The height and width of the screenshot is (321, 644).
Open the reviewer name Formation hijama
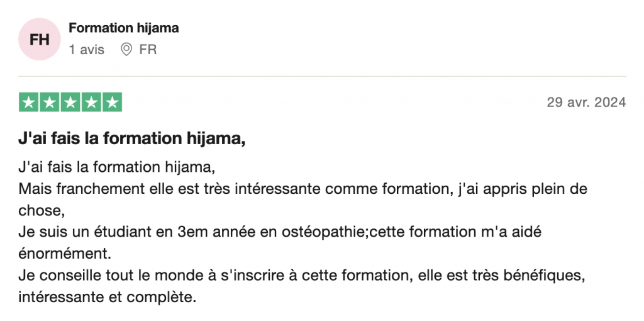point(123,28)
